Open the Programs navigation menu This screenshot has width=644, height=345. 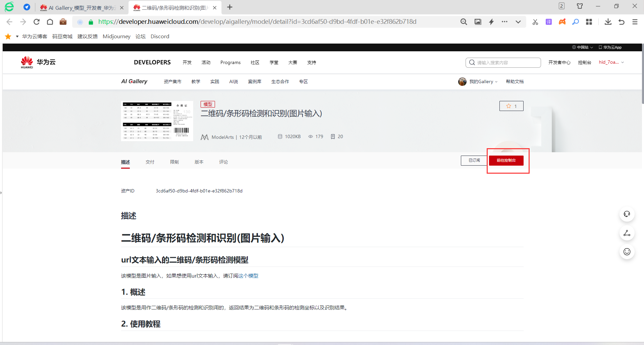pos(230,62)
